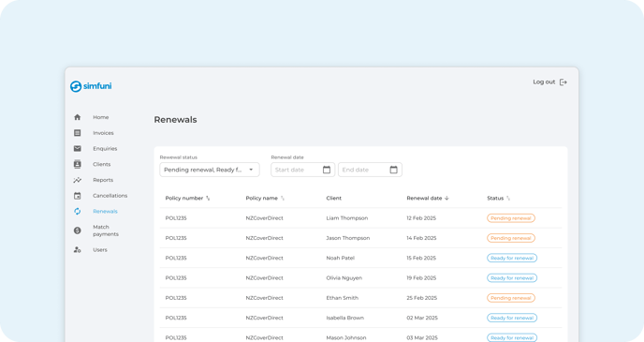Viewport: 644px width, 342px height.
Task: Click the Match payments dollar icon
Action: point(77,230)
